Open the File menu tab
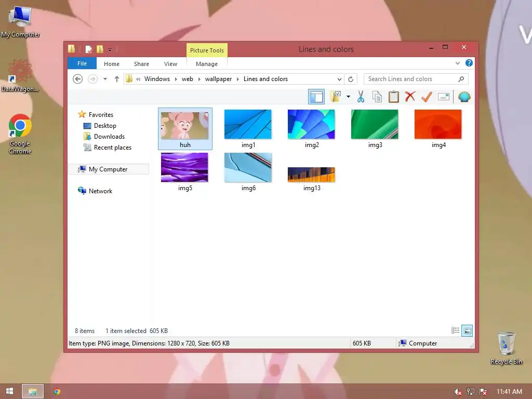The image size is (532, 399). click(82, 63)
